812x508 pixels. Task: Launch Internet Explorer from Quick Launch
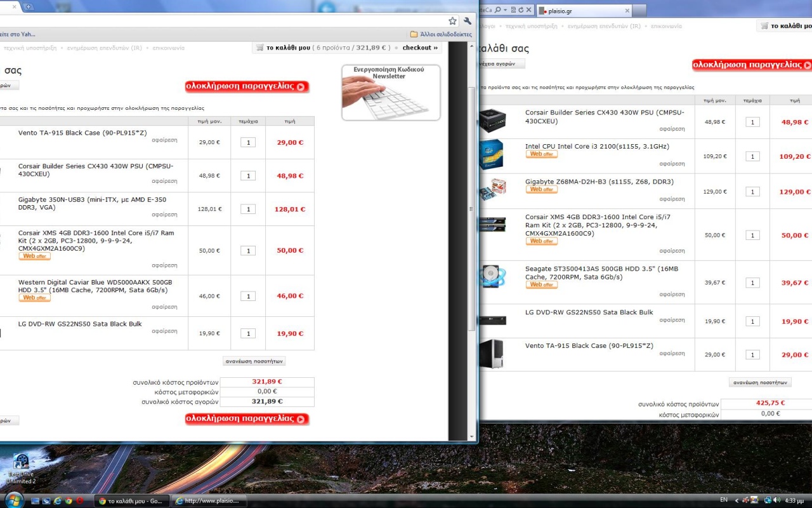click(58, 501)
